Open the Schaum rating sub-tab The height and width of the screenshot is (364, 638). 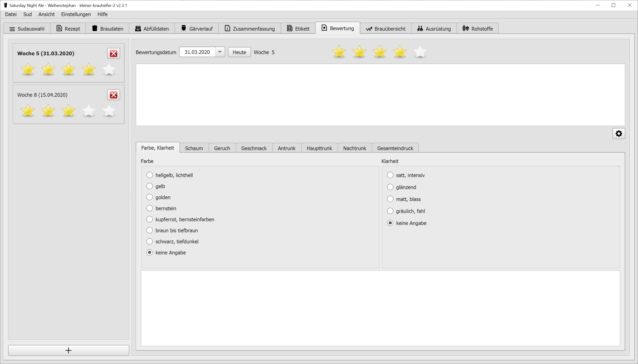click(194, 148)
